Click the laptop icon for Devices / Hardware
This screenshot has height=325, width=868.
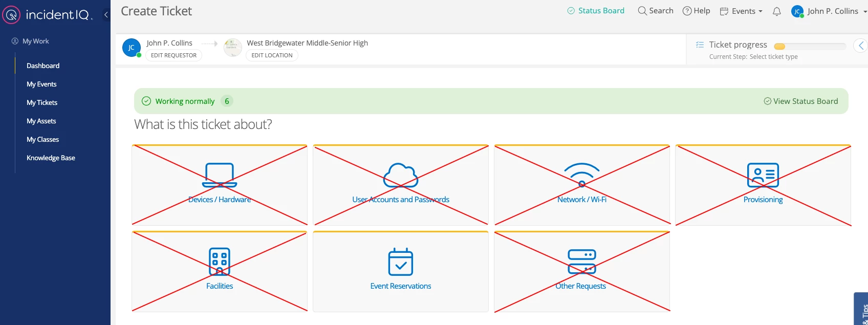tap(220, 176)
